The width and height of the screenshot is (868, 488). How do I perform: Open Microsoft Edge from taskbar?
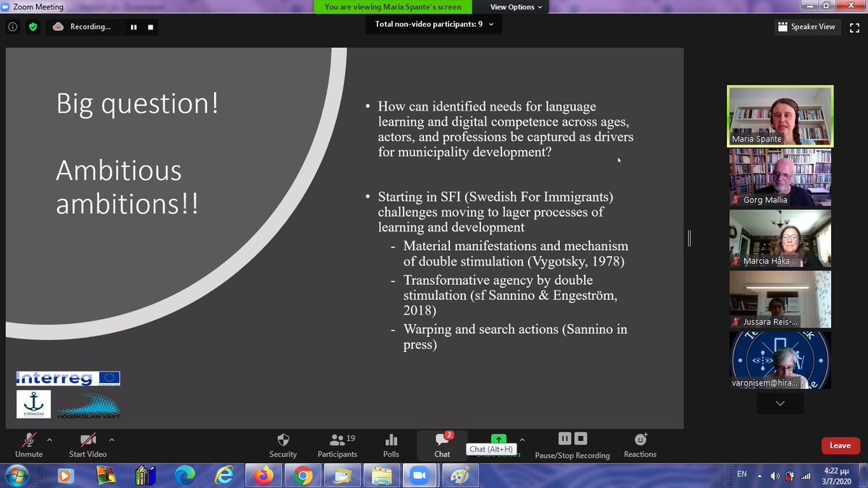click(x=184, y=476)
